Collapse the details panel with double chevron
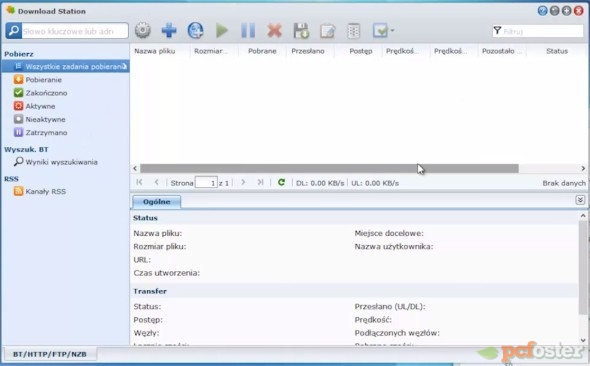Viewport: 590px width, 366px height. (x=580, y=200)
